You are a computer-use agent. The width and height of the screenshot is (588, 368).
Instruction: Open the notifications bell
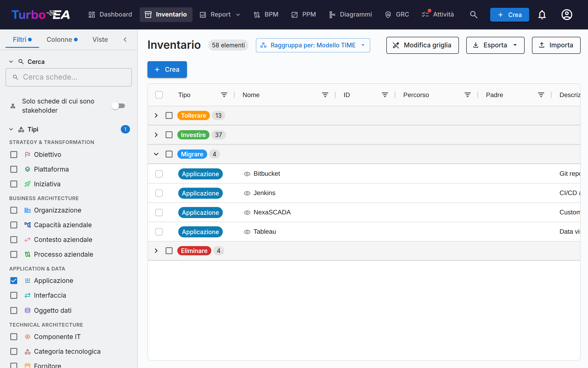click(542, 14)
